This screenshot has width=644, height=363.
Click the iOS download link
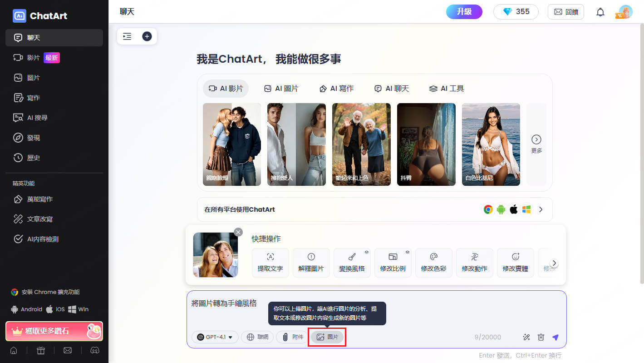click(55, 309)
